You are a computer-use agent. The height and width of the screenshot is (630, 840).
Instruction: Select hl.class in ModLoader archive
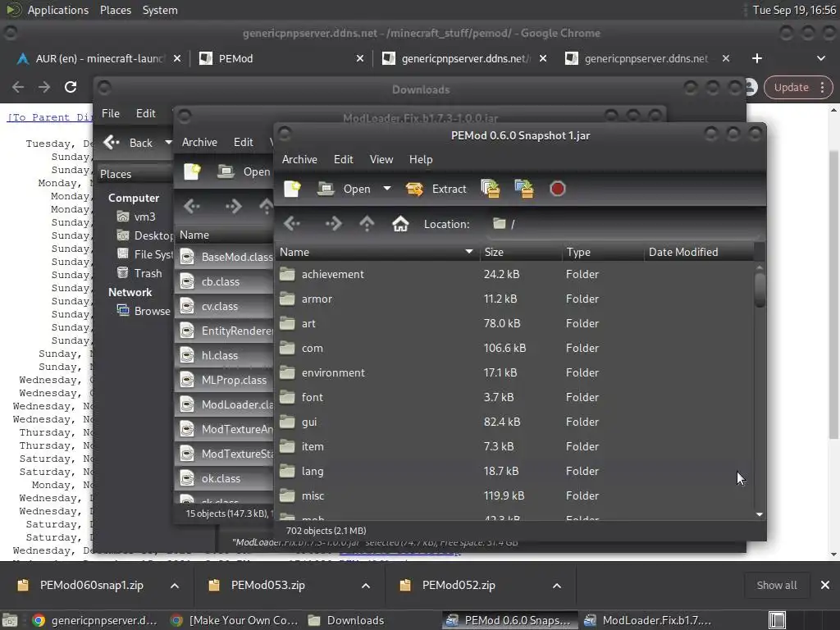[x=224, y=356]
